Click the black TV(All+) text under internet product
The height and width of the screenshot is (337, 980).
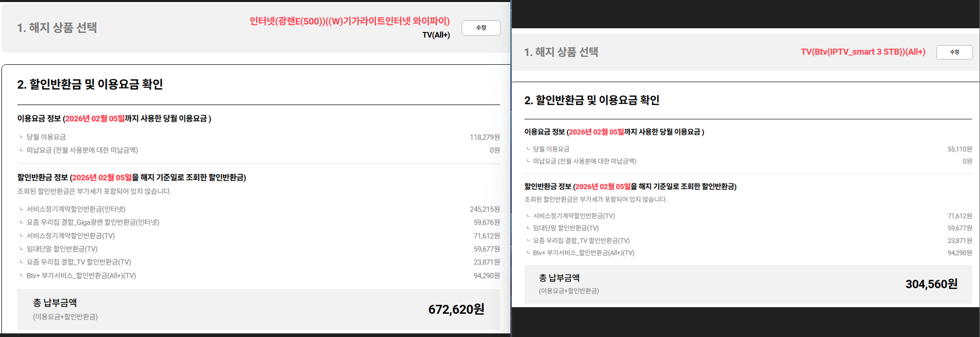436,35
